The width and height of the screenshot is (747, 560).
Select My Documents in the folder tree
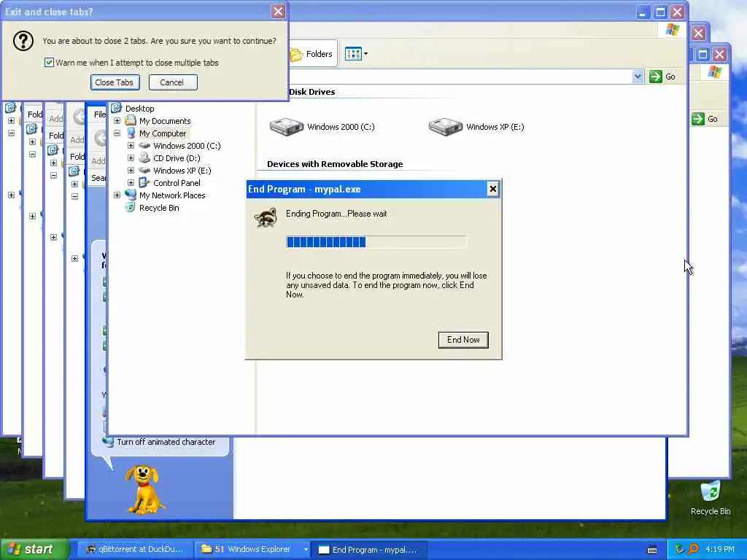(165, 121)
